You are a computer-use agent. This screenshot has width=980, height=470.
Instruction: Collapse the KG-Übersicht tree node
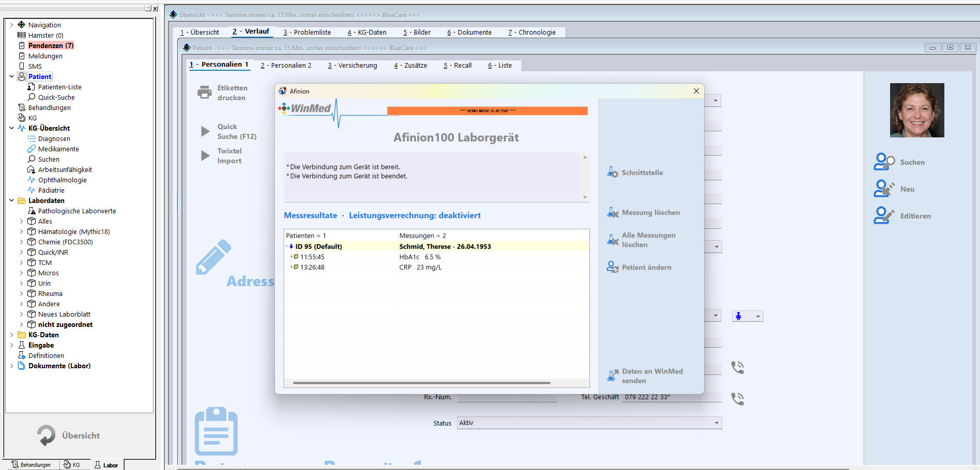click(11, 128)
